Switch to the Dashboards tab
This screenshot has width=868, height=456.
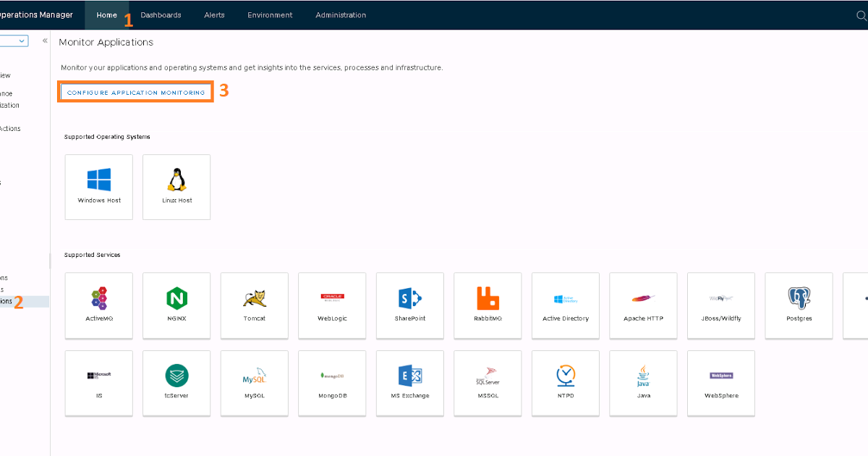click(x=161, y=15)
